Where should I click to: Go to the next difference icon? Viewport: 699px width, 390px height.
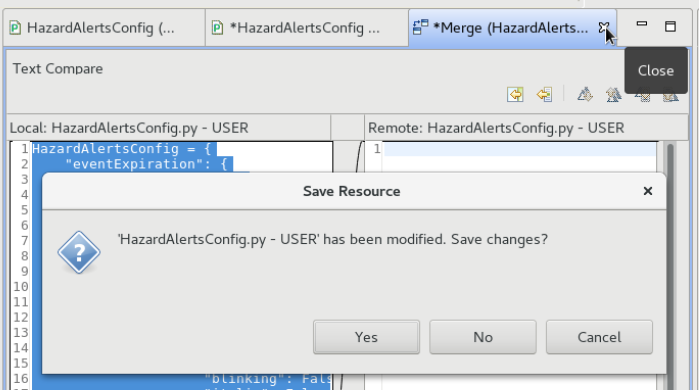tap(585, 94)
